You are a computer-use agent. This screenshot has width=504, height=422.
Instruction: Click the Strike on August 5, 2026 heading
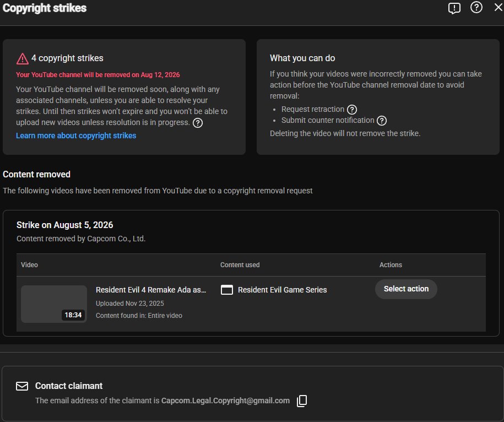[64, 225]
